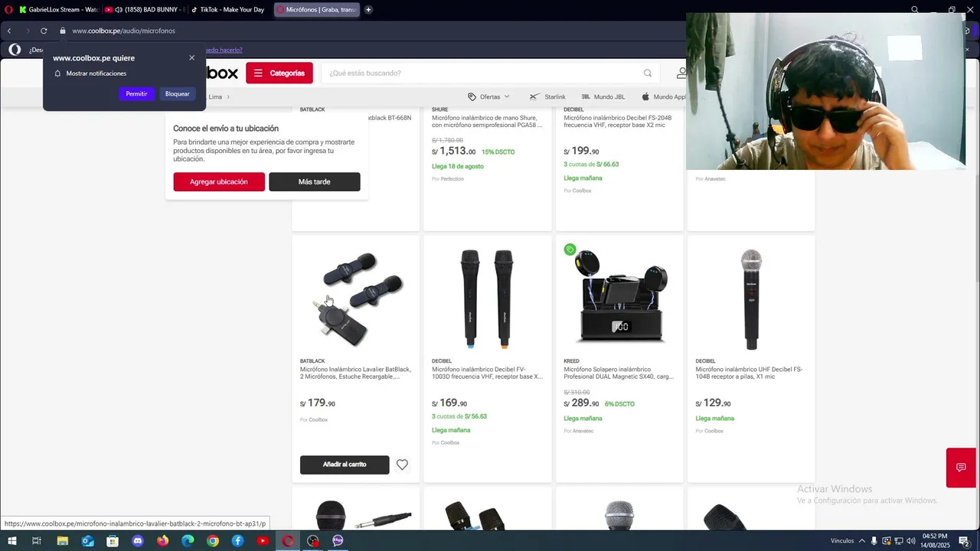Open the Windows Start menu
This screenshot has height=551, width=980.
[x=11, y=541]
